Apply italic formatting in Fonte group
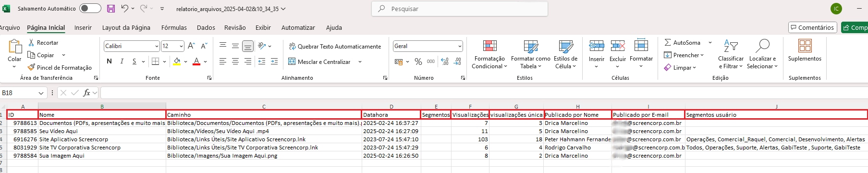868x173 pixels. tap(122, 62)
